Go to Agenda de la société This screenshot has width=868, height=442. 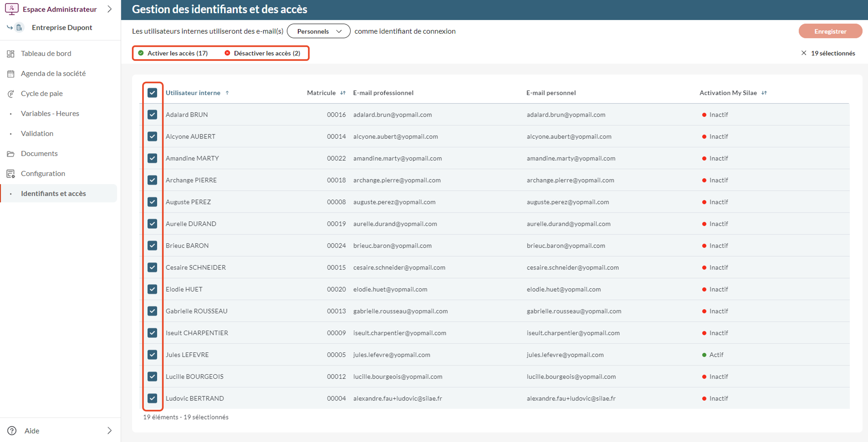53,73
